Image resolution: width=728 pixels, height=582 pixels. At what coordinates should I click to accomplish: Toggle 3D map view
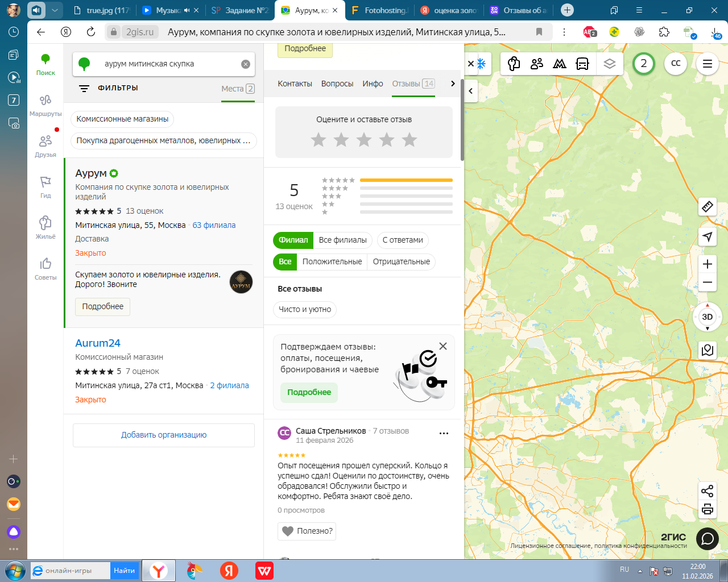(708, 317)
